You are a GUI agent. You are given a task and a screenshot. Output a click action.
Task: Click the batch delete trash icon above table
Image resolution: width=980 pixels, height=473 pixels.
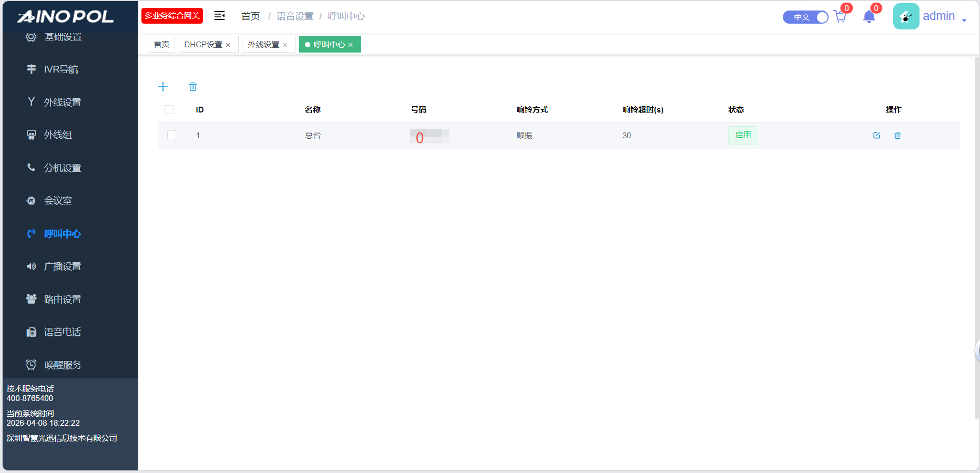(193, 87)
